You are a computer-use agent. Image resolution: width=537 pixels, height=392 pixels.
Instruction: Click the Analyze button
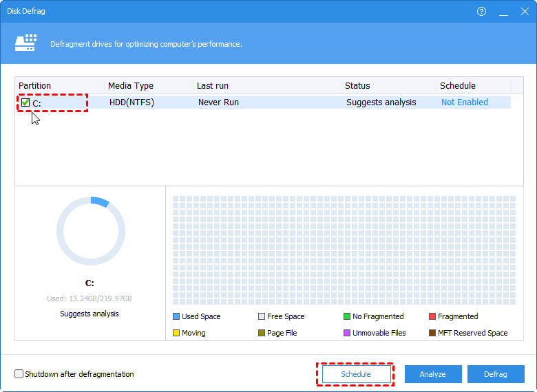432,374
